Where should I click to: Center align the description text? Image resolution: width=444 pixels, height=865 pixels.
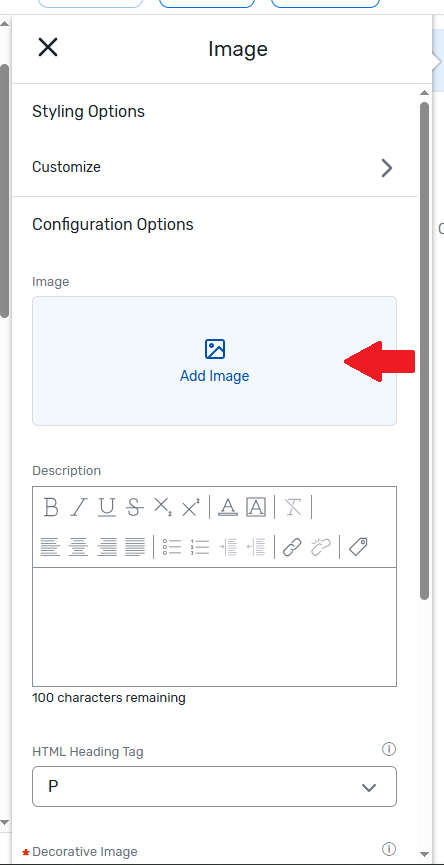point(78,547)
